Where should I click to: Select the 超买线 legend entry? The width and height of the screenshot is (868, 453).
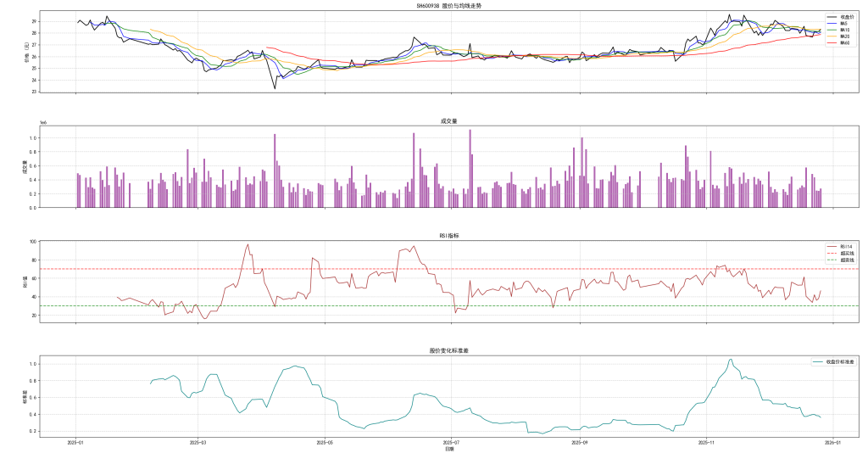pyautogui.click(x=847, y=253)
